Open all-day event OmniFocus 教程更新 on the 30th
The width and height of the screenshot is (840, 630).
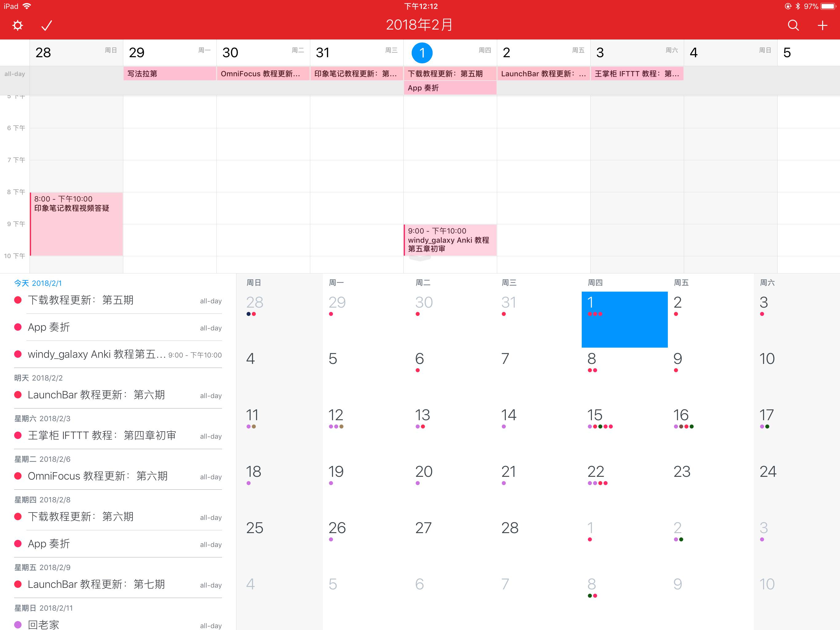tap(263, 74)
